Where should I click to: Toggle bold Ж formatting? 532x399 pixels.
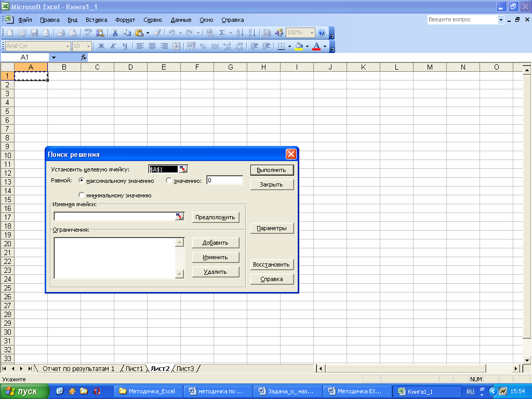[x=101, y=46]
